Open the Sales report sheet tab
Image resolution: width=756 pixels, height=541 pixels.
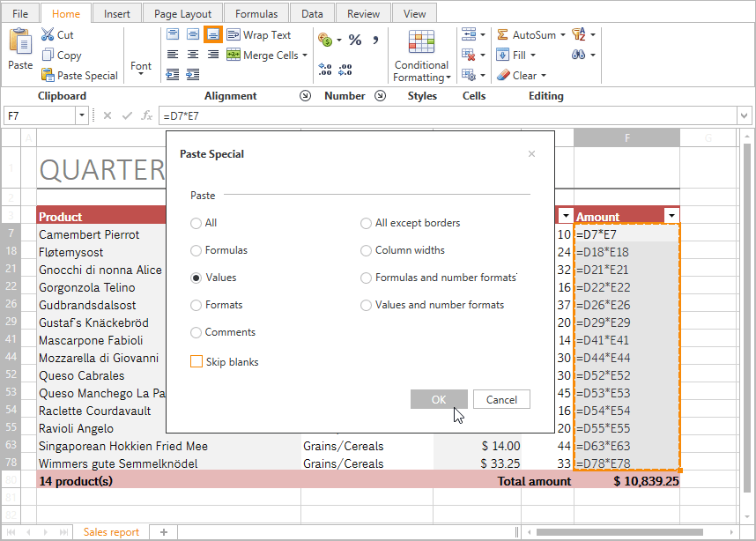coord(111,531)
